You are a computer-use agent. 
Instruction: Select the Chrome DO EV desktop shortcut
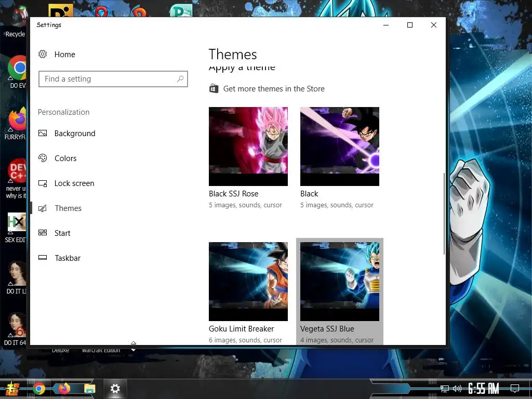click(x=17, y=72)
